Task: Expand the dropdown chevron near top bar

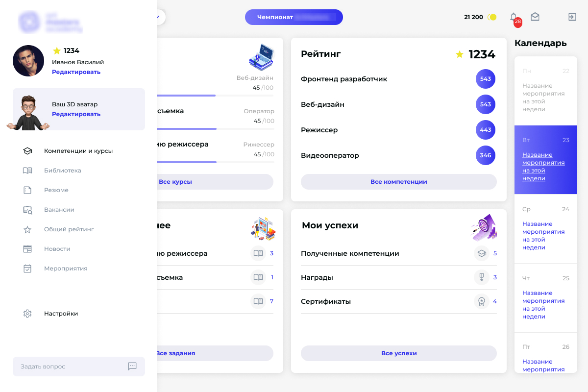Action: [x=158, y=17]
